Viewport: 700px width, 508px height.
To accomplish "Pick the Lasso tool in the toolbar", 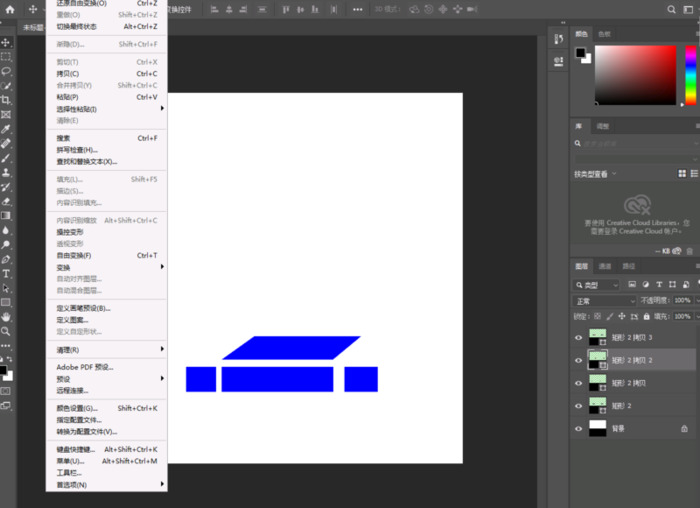I will 6,71.
